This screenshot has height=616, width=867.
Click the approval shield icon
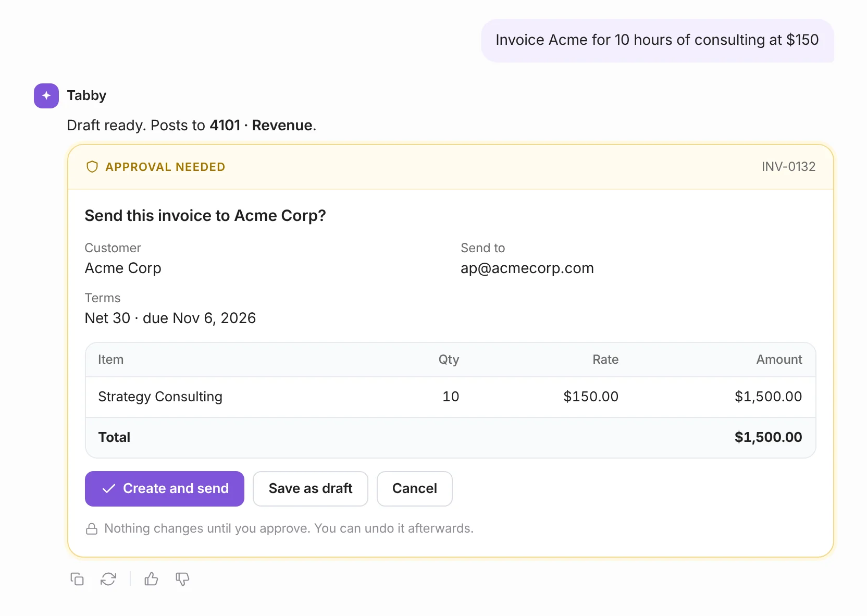(92, 167)
